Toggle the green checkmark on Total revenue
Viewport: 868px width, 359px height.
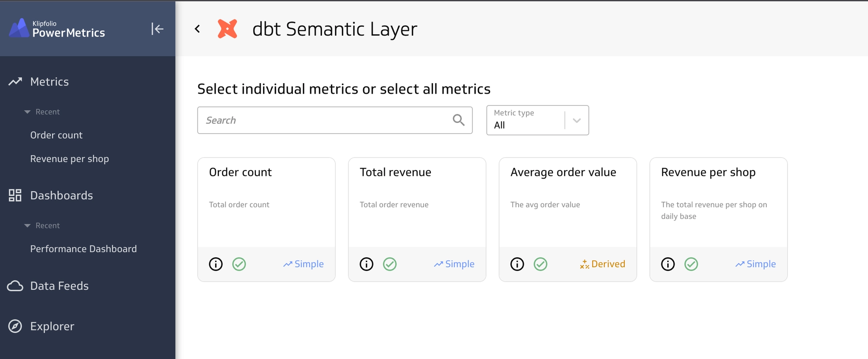point(390,264)
